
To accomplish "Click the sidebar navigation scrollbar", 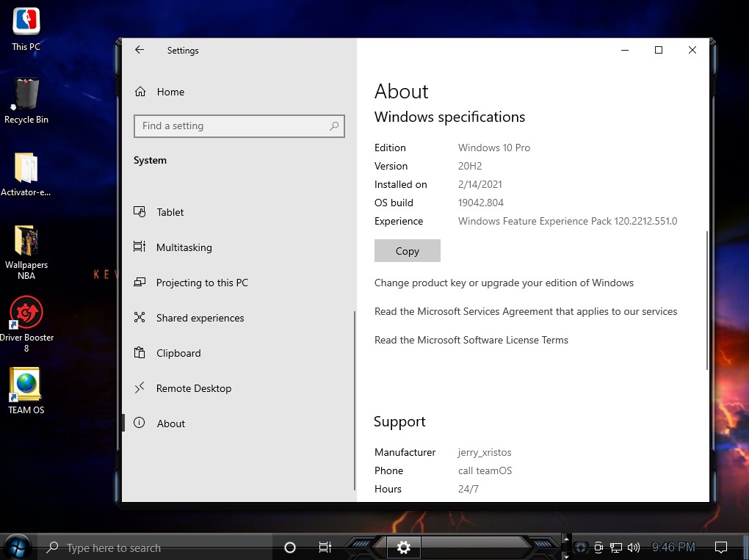I will tap(355, 400).
